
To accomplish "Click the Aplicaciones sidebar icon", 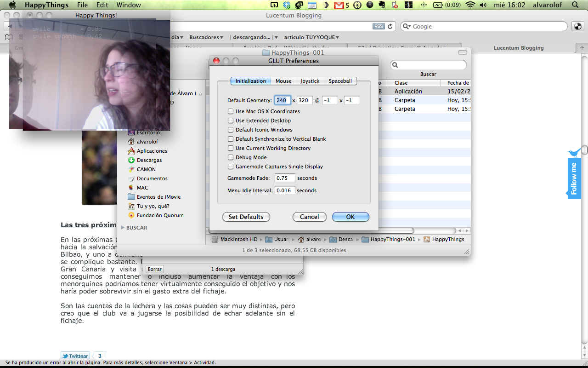I will [x=131, y=151].
